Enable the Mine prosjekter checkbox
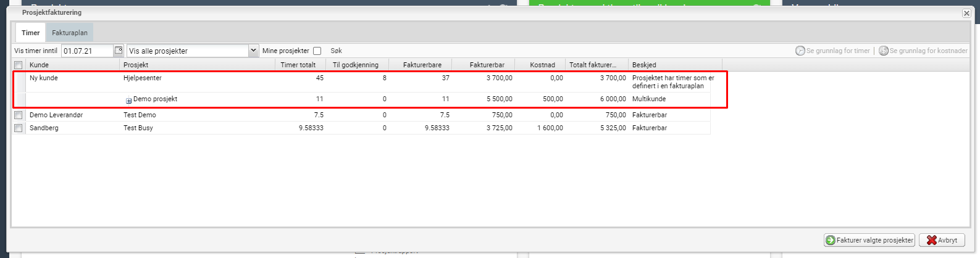This screenshot has height=258, width=980. tap(317, 51)
